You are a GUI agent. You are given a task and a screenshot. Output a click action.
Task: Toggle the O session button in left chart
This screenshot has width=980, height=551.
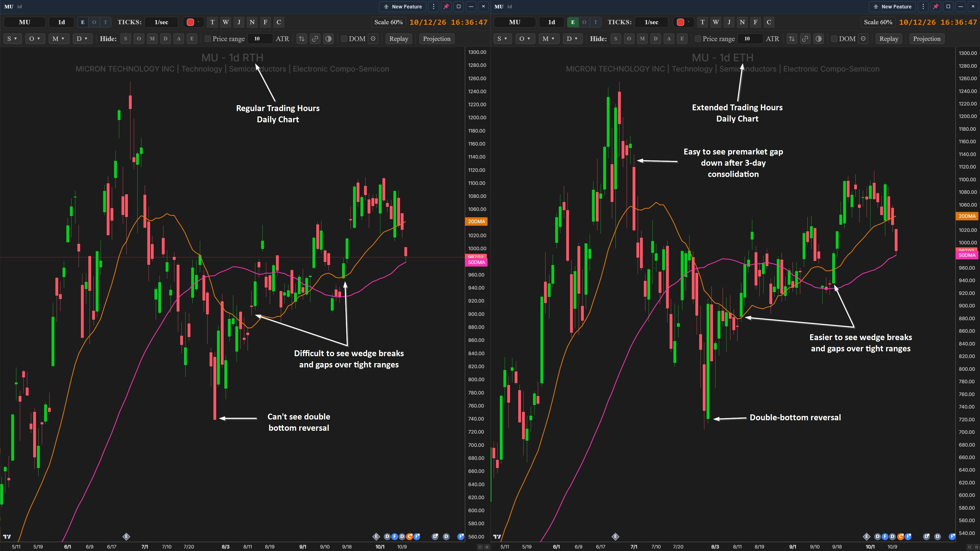click(x=94, y=22)
